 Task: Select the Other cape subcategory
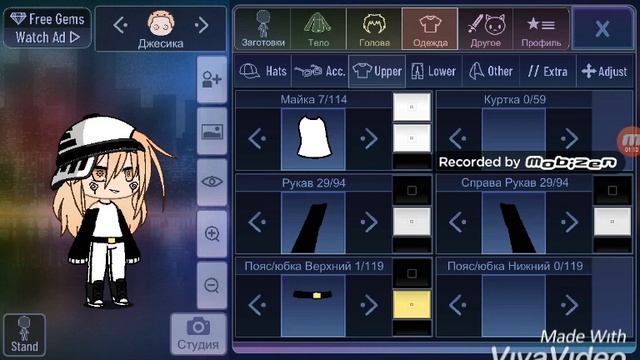click(x=491, y=71)
